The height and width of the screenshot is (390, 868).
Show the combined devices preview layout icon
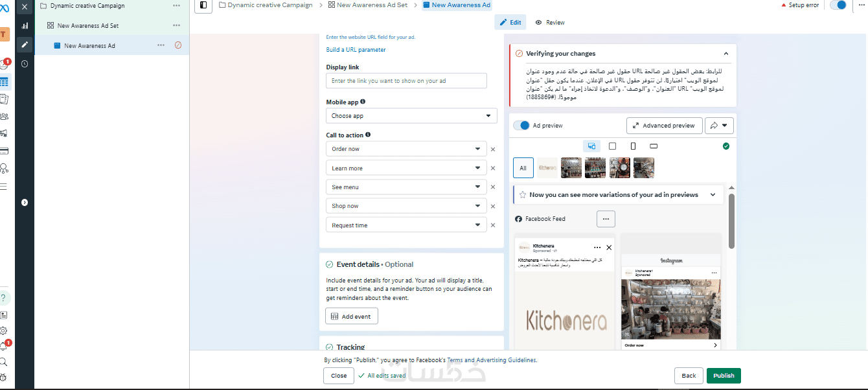tap(591, 146)
